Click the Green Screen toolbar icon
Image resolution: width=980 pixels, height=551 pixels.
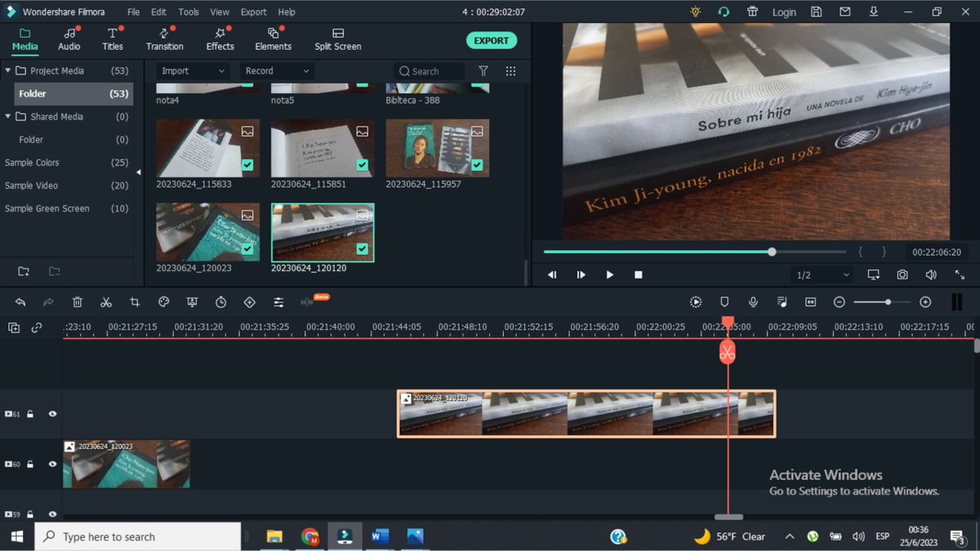point(192,302)
